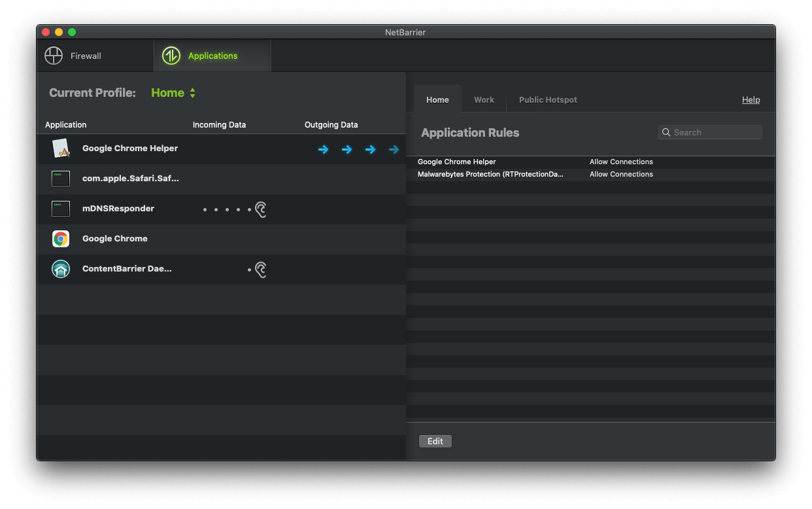Click the Google Chrome logo icon

pos(61,239)
